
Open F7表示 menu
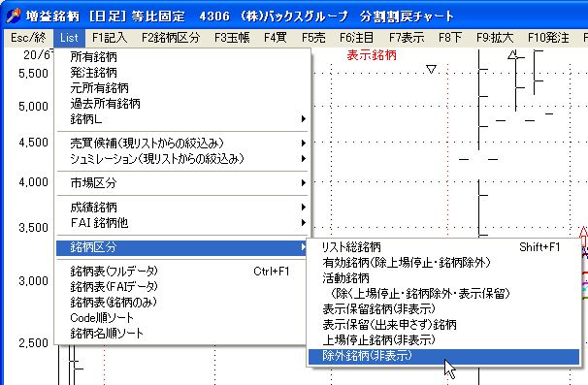point(407,38)
